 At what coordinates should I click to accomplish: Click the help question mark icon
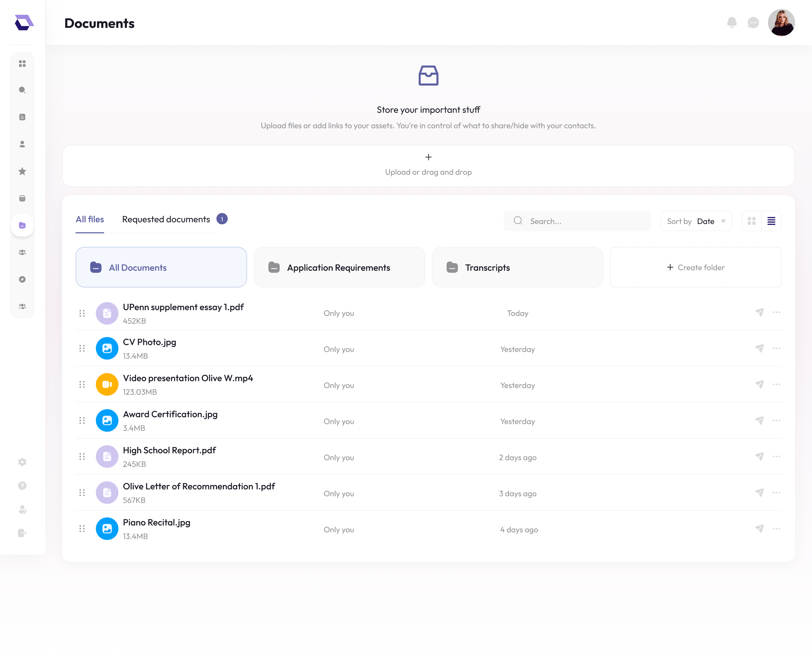[x=22, y=486]
